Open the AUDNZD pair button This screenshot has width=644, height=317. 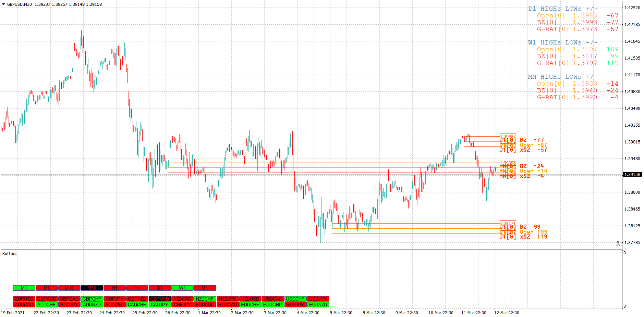92,305
